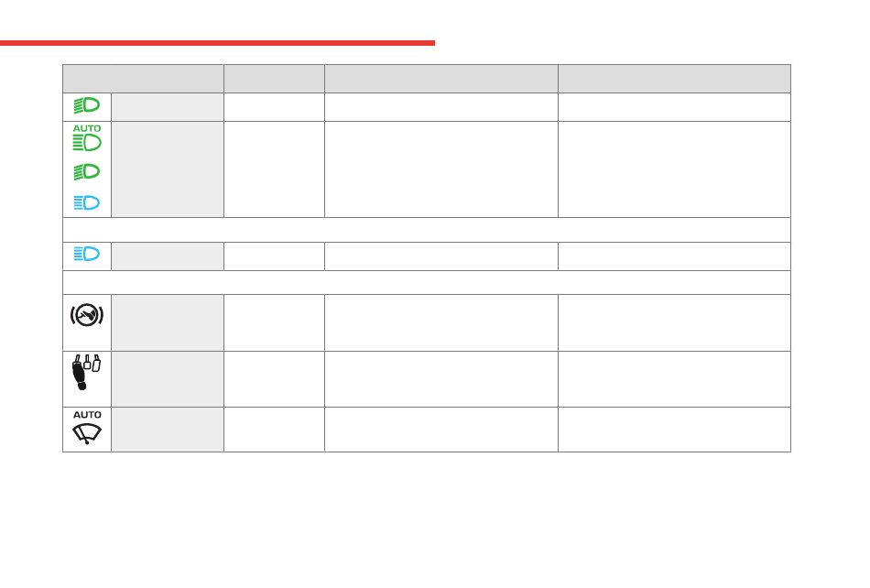Click the full-width blank row below the AUTO headlamp group

[x=427, y=230]
